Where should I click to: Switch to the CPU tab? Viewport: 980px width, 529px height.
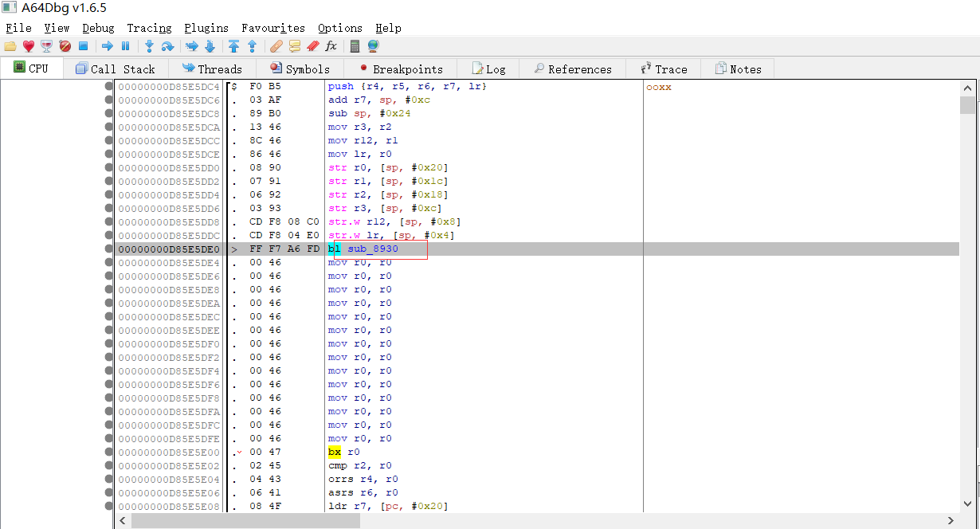click(32, 69)
